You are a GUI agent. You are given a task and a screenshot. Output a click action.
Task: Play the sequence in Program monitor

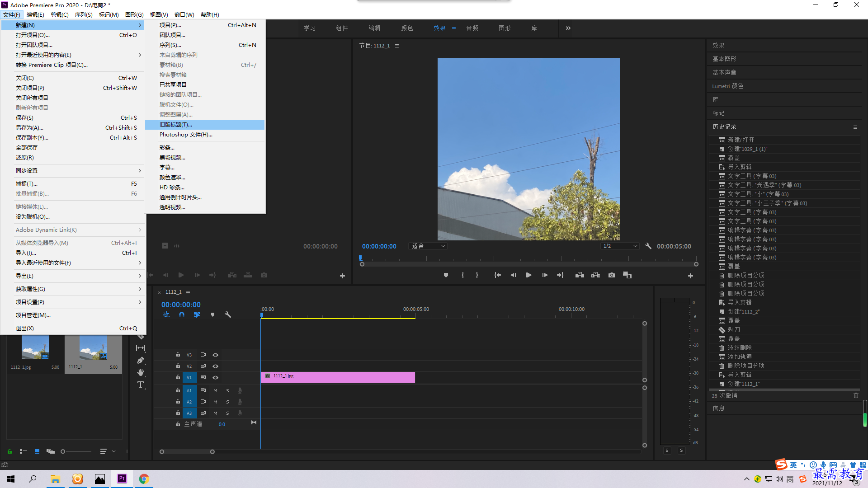(528, 275)
